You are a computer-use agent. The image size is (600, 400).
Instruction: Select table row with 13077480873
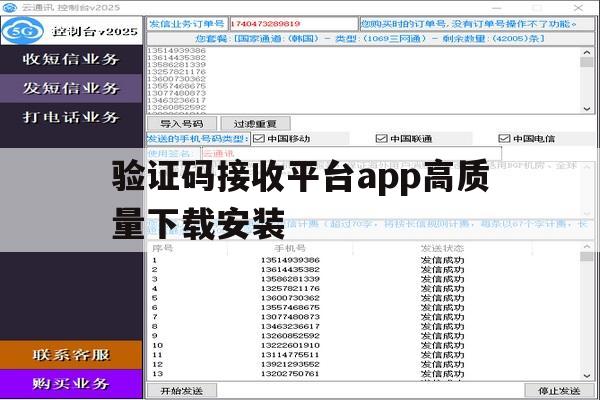click(364, 317)
